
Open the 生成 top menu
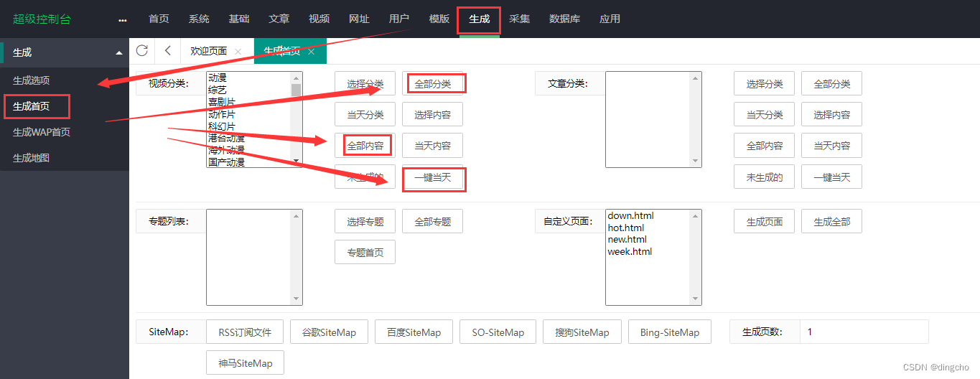[x=479, y=19]
